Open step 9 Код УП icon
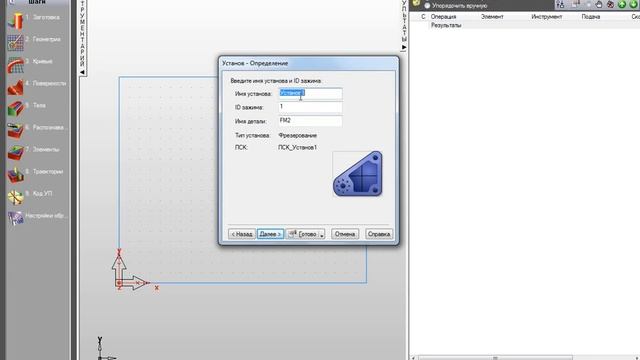This screenshot has width=640, height=360. [x=16, y=197]
